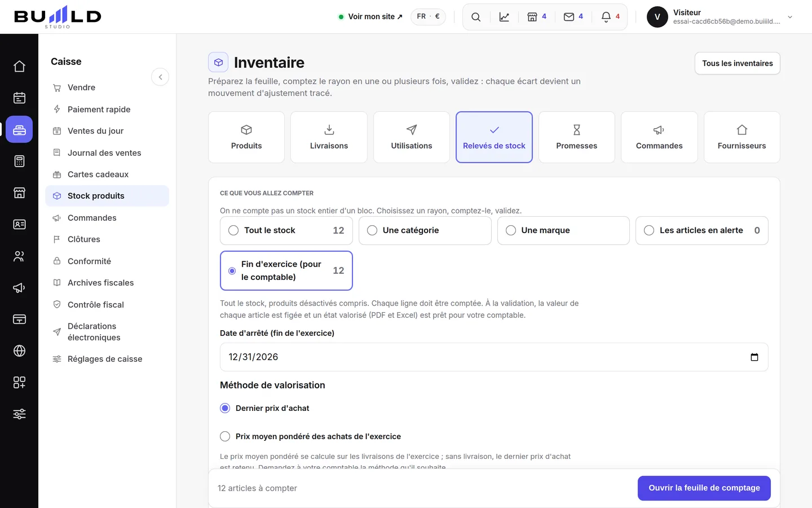Open the sliders settings icon in left rail

point(19,414)
